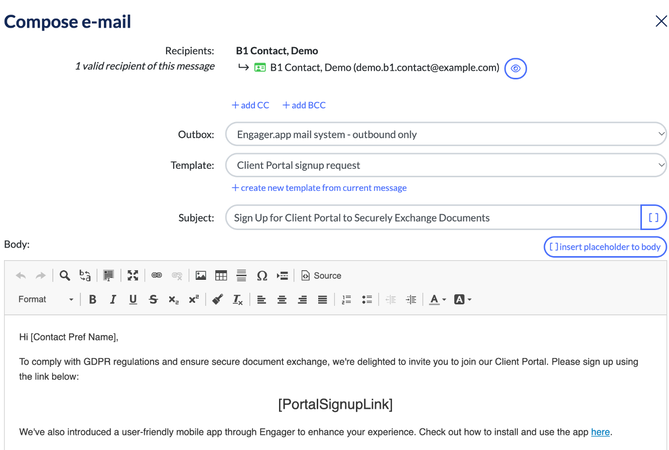The height and width of the screenshot is (450, 669).
Task: Click the Increase Indent icon
Action: coord(411,299)
